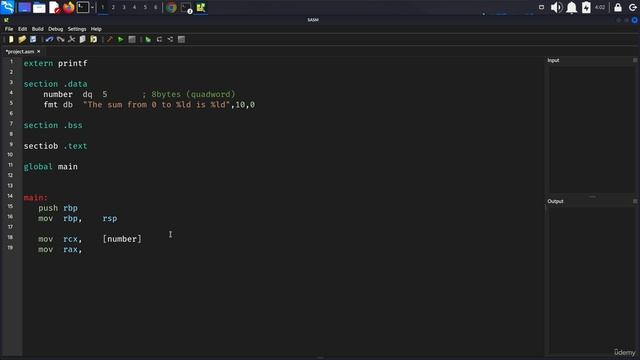The height and width of the screenshot is (360, 640).
Task: Switch to the Chrome window in the taskbar
Action: click(x=171, y=7)
